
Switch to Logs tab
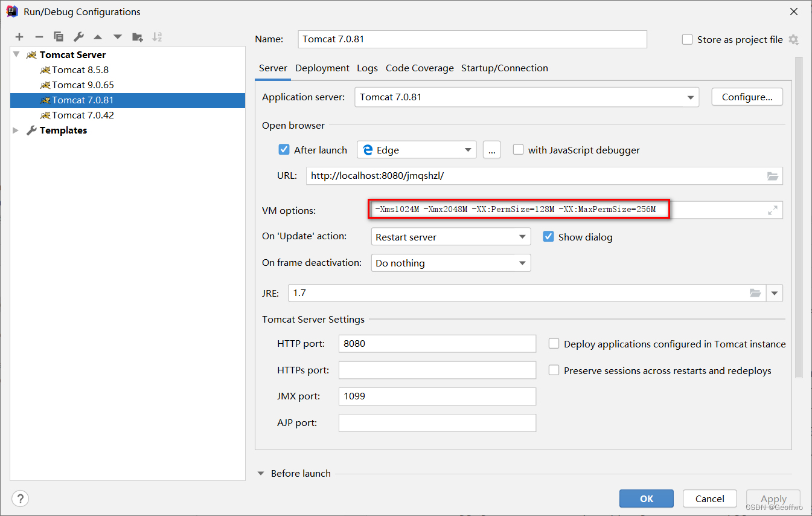pos(367,68)
